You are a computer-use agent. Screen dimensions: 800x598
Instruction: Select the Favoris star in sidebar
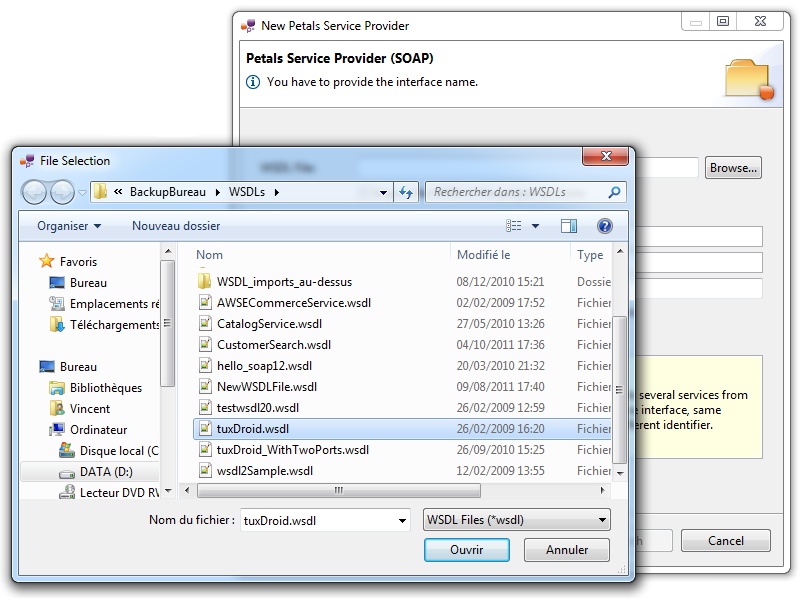[46, 262]
